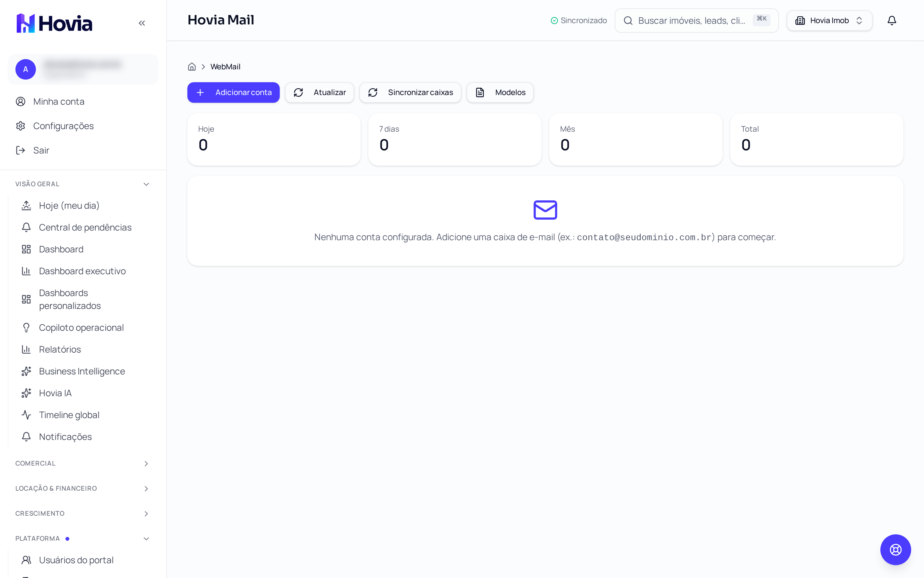Click the blurred user profile card
924x578 pixels.
point(83,69)
